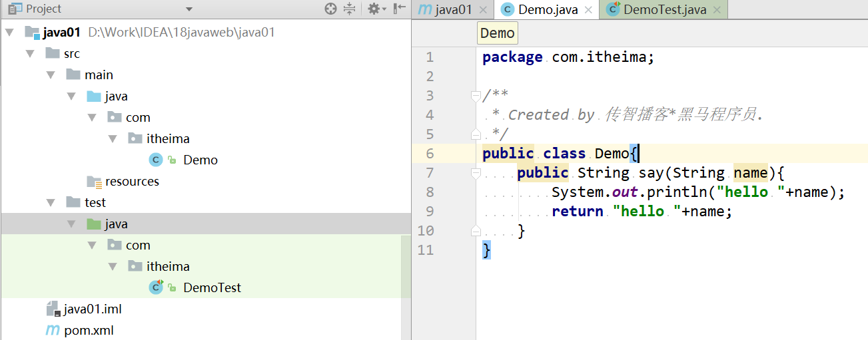Click the src folder icon
This screenshot has height=340, width=868.
coord(53,53)
